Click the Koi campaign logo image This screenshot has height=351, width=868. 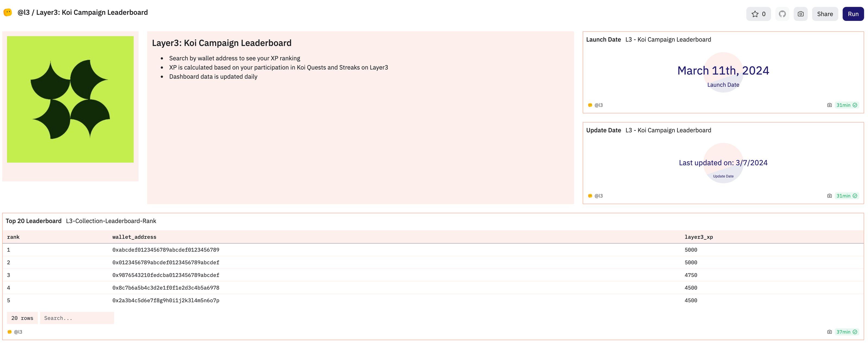70,99
